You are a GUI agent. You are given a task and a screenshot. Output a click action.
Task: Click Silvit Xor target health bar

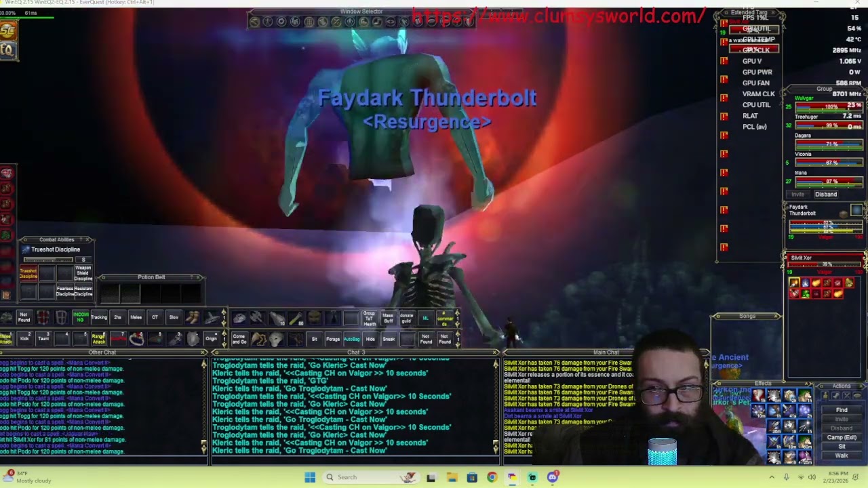click(x=825, y=264)
